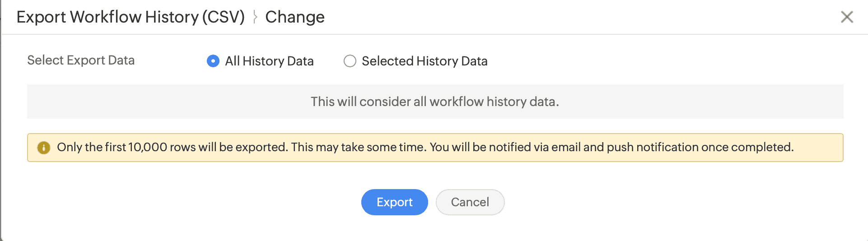Image resolution: width=868 pixels, height=241 pixels.
Task: Click the word CSV in the dialog title
Action: [x=223, y=17]
